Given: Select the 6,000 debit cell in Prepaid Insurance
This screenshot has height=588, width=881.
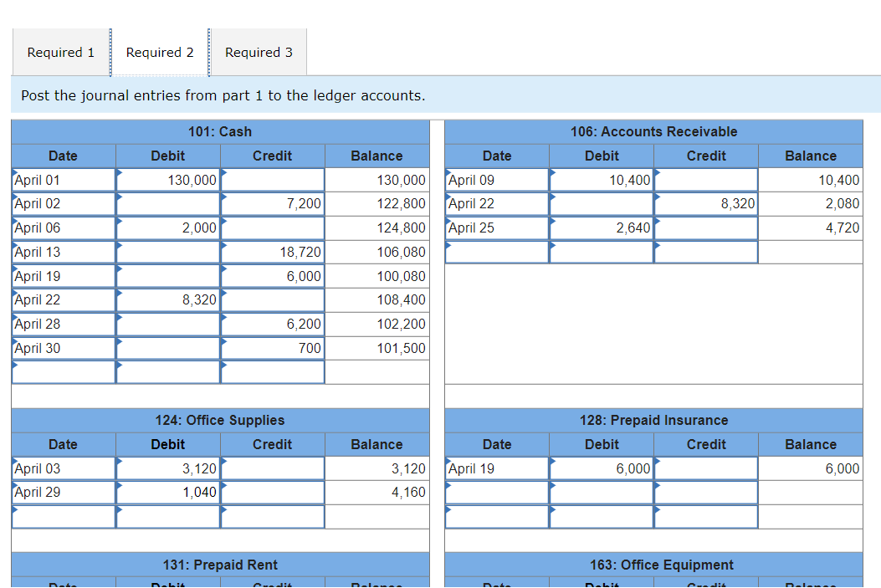Looking at the screenshot, I should click(601, 468).
